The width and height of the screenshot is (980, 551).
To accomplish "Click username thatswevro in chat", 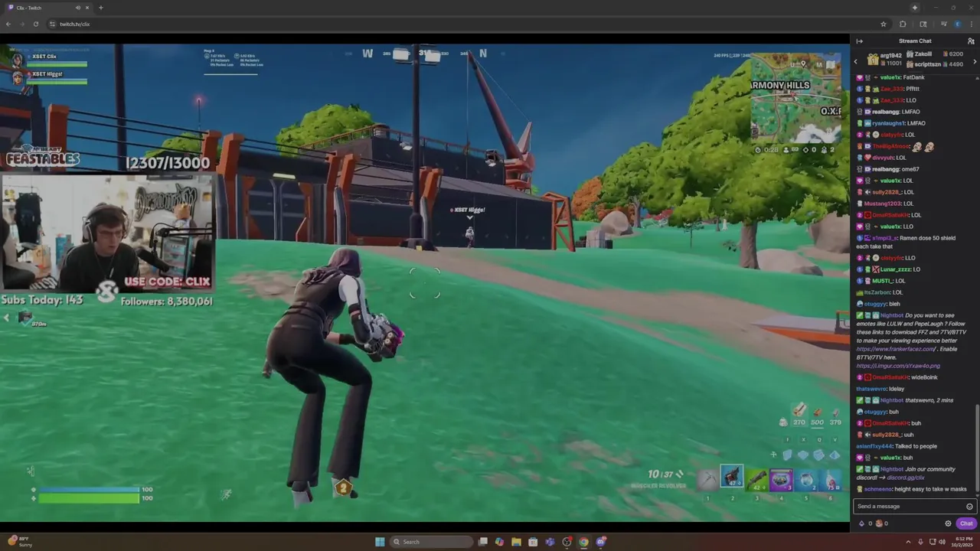I will click(871, 389).
